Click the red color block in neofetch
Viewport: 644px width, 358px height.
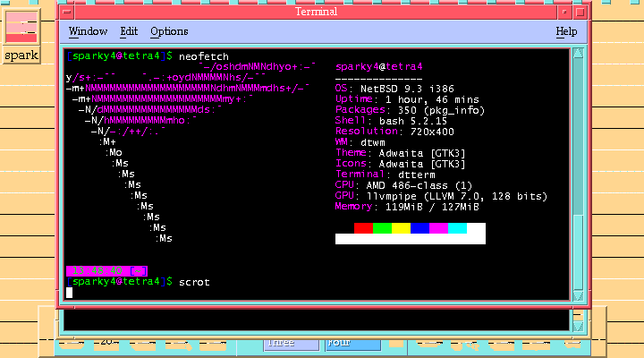[x=363, y=228]
